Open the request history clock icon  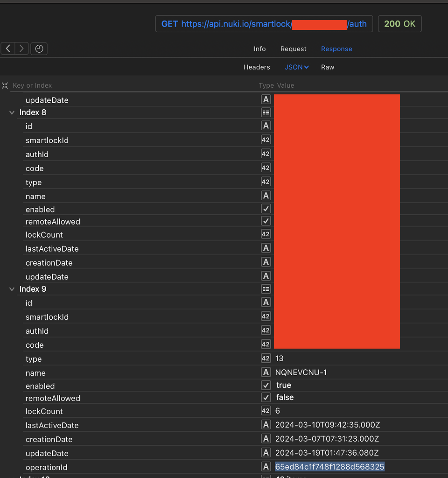tap(39, 49)
